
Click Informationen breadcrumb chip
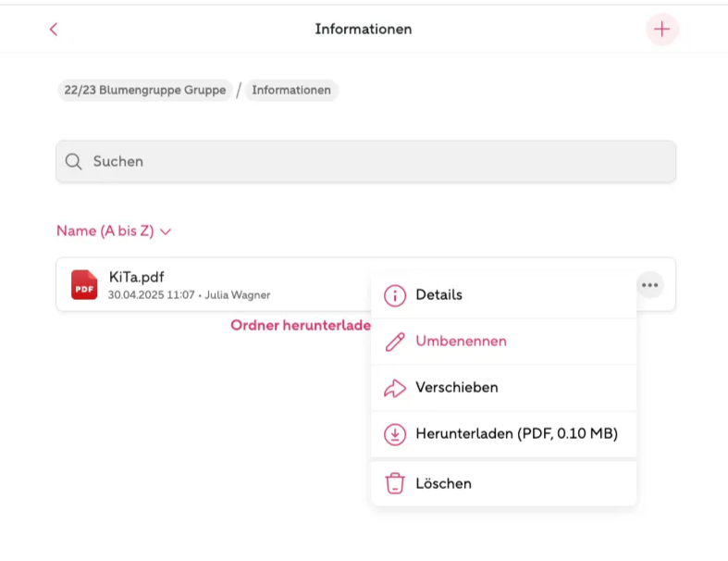pos(291,90)
